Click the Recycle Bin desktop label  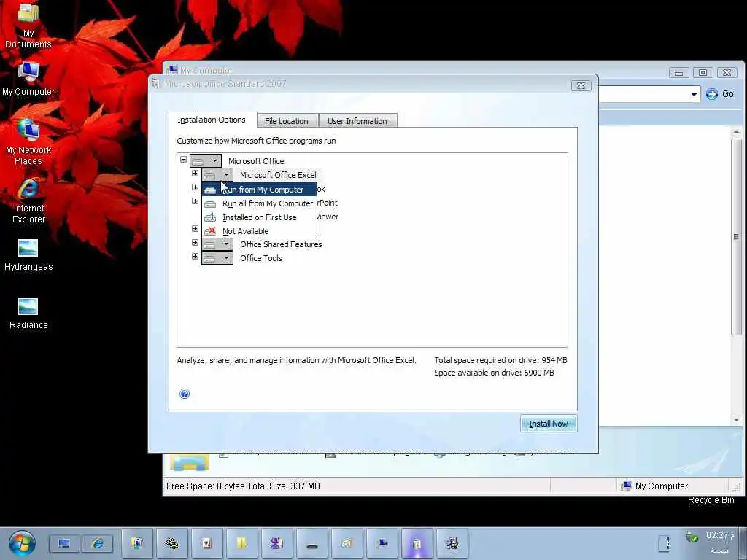coord(711,500)
